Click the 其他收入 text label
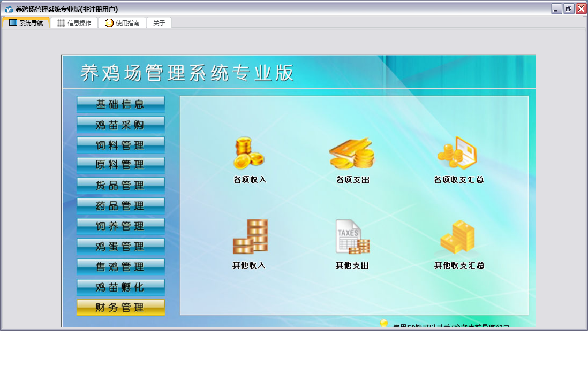The height and width of the screenshot is (383, 588). (249, 265)
